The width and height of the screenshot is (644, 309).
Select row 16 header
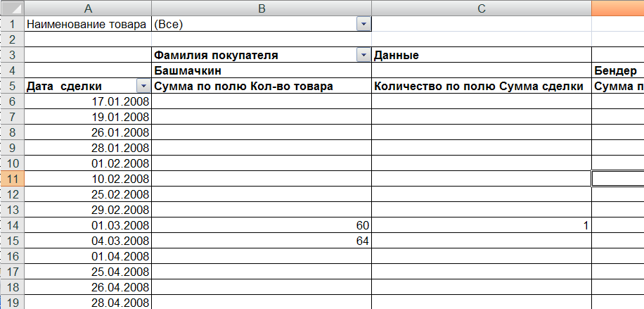click(13, 256)
